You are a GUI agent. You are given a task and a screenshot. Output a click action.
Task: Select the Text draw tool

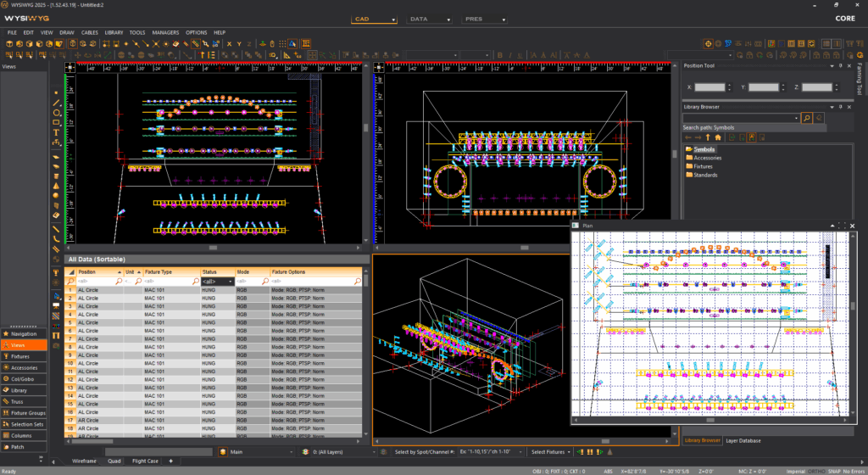pos(56,132)
